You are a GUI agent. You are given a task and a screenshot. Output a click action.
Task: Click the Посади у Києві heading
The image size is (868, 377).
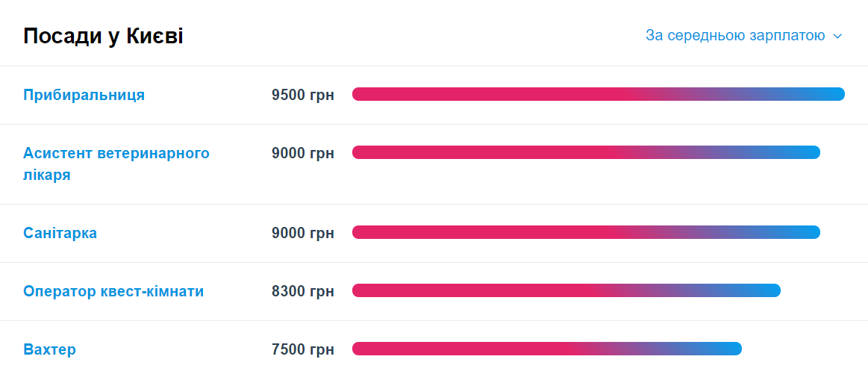(103, 37)
